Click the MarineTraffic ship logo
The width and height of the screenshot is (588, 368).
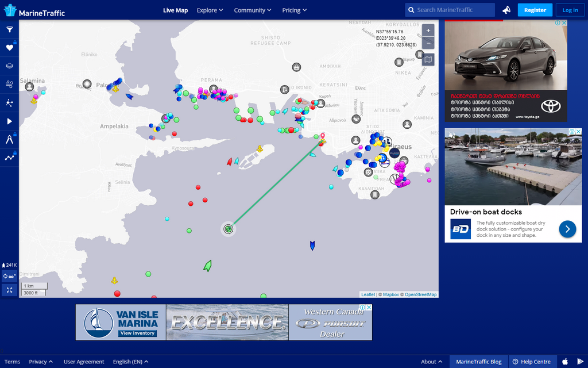pos(34,10)
